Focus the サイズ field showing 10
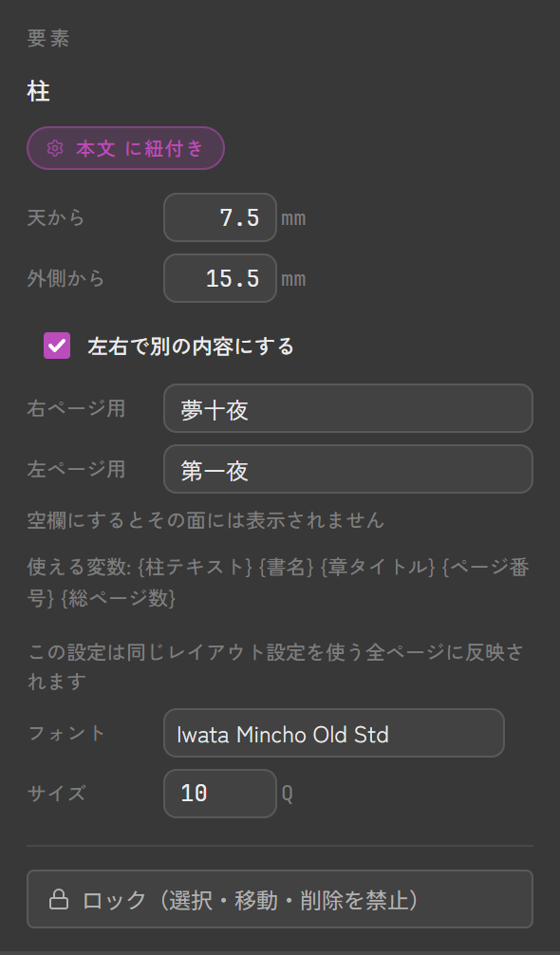The image size is (560, 955). (x=220, y=794)
